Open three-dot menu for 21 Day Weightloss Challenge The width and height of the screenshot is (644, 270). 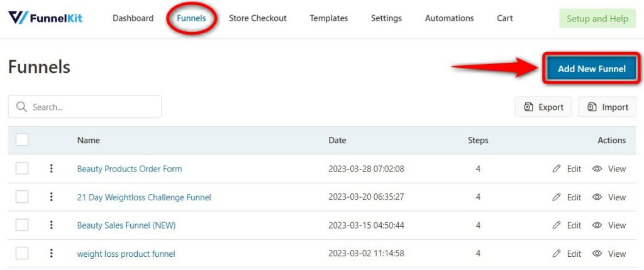coord(52,197)
